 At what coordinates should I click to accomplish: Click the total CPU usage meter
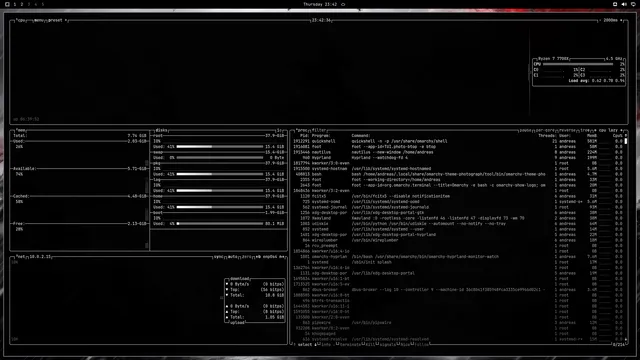click(x=578, y=64)
